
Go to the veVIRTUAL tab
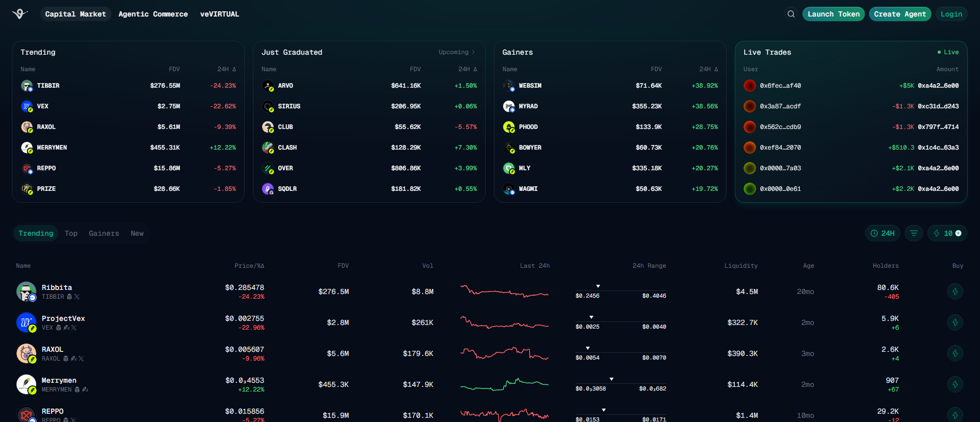click(220, 14)
